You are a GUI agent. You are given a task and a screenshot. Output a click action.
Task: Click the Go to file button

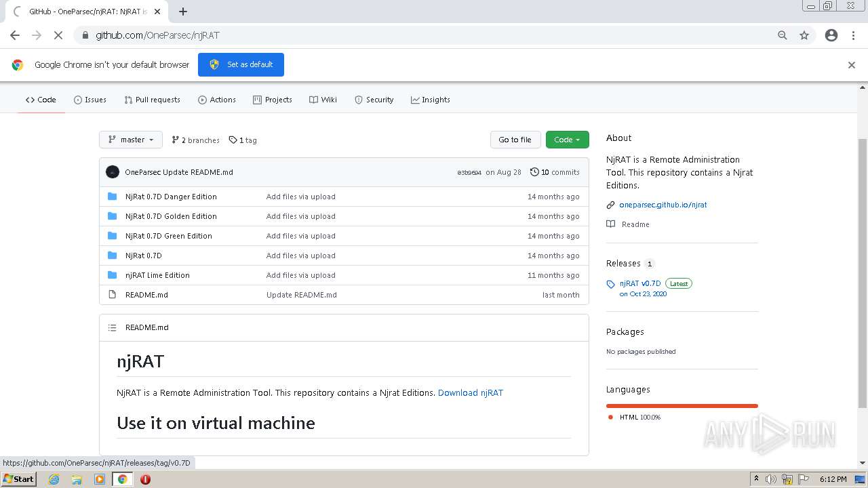[515, 140]
